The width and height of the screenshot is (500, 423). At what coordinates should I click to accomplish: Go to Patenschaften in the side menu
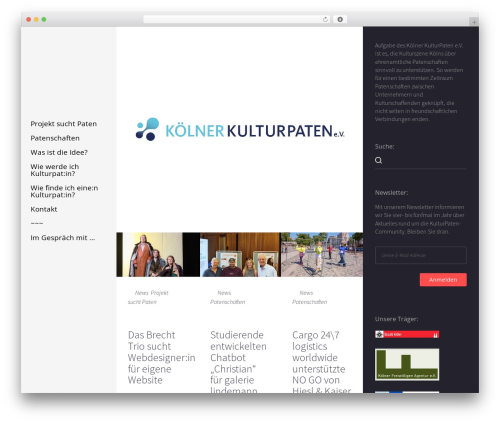55,138
